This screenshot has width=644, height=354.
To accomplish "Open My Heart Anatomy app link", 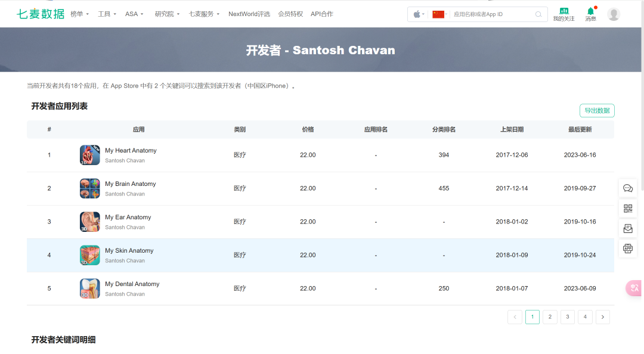I will [131, 150].
